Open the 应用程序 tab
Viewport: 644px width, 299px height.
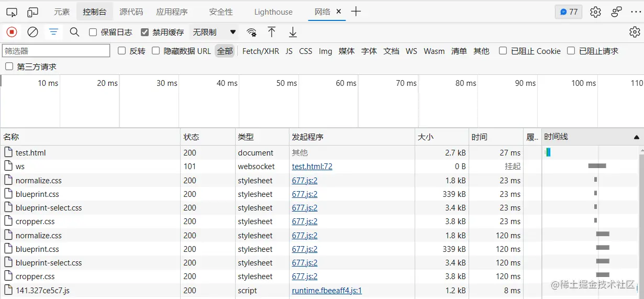coord(172,12)
